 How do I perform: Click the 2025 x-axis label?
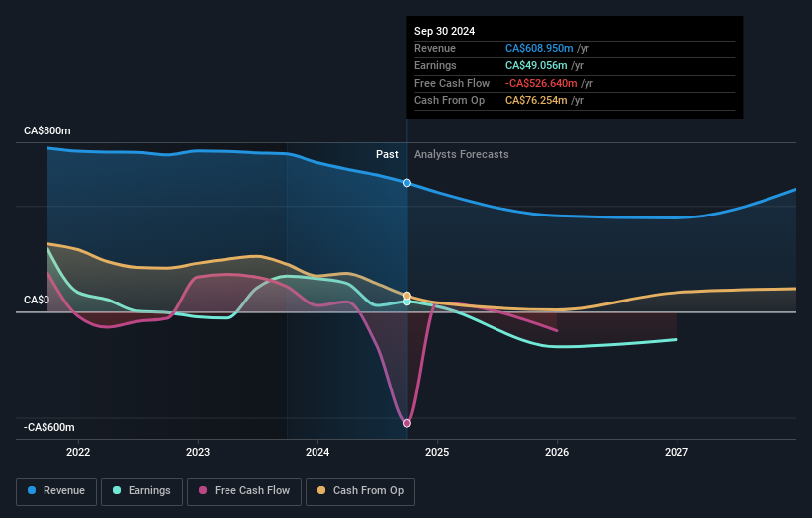437,452
